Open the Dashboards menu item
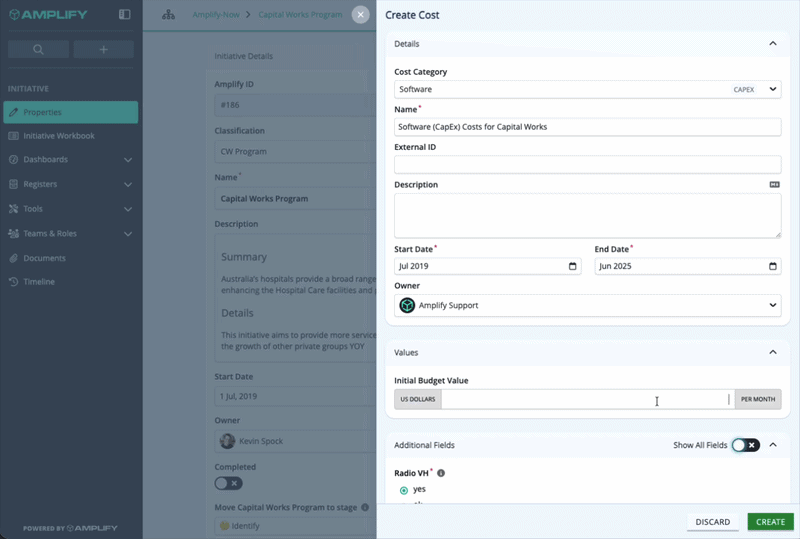The image size is (800, 539). pyautogui.click(x=70, y=159)
